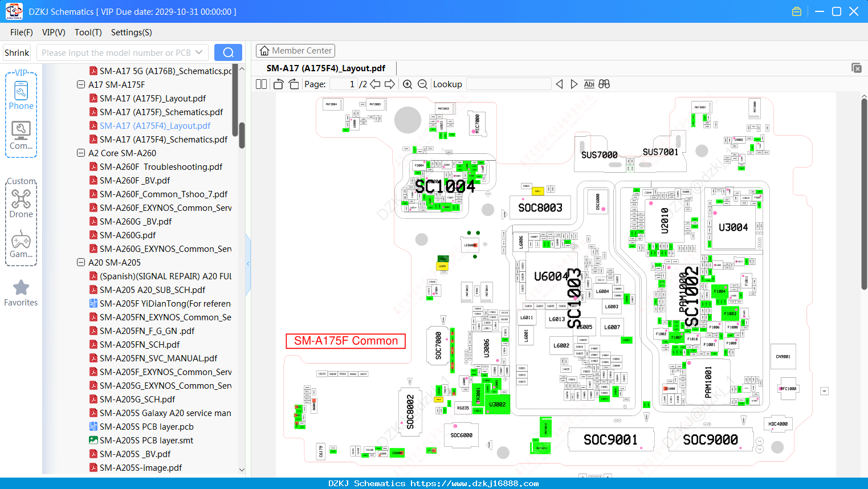Collapse the A2 Core SM-A260 folder
The width and height of the screenshot is (868, 489).
click(x=81, y=153)
